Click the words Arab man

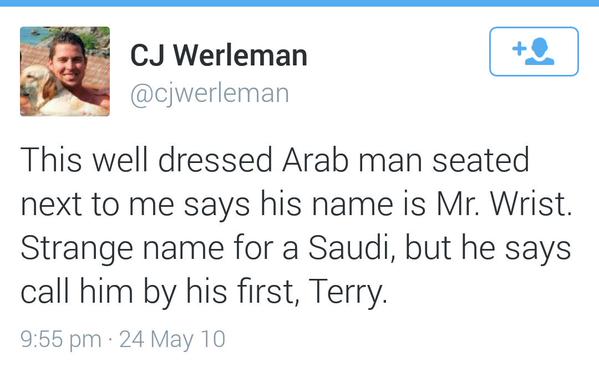[x=352, y=160]
